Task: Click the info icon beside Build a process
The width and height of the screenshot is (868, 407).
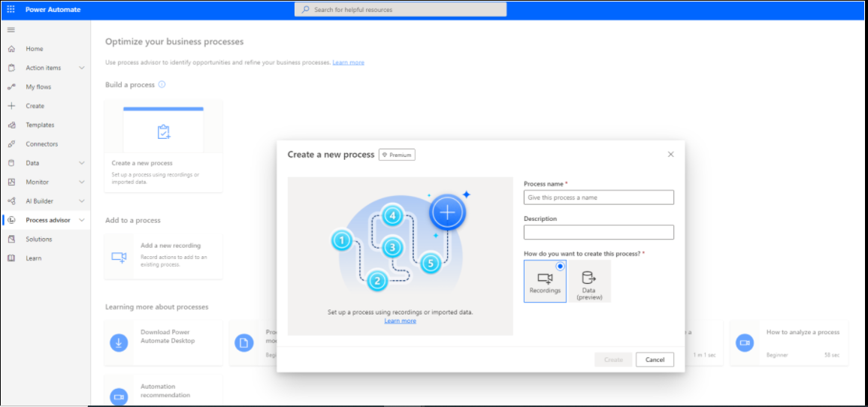Action: tap(162, 85)
